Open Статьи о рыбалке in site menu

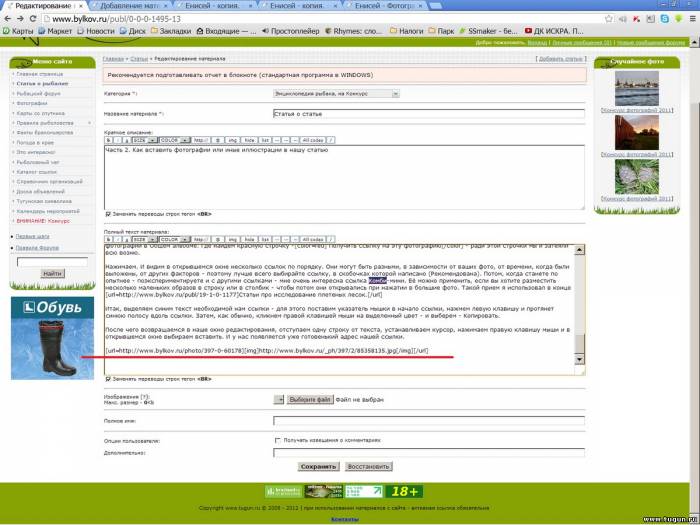pyautogui.click(x=42, y=83)
